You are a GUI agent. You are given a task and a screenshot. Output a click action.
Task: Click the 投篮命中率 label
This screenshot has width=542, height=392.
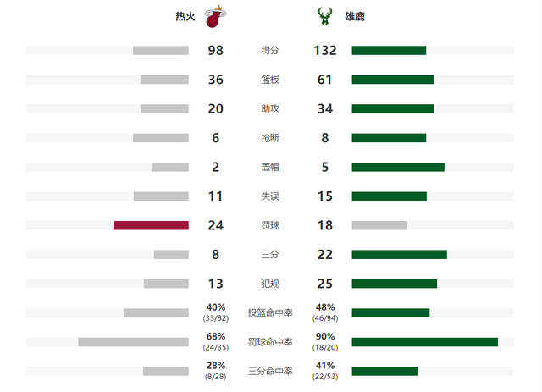tap(270, 313)
